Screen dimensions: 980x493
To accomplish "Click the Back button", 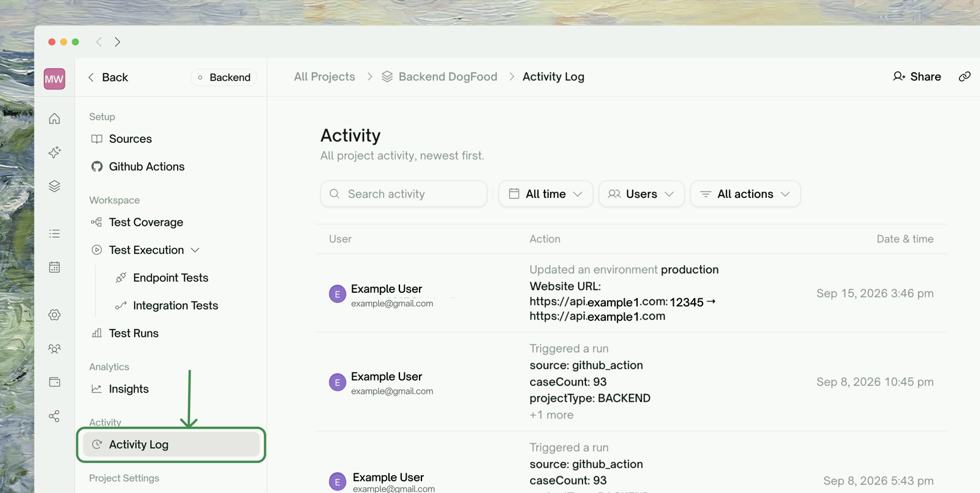I will (108, 77).
